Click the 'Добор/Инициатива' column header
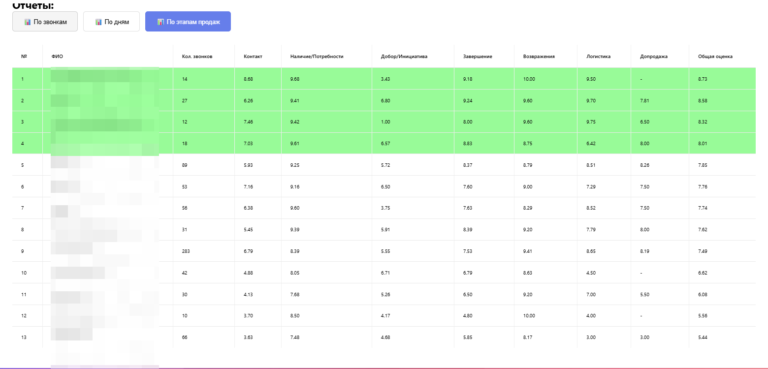Viewport: 768px width, 369px height. click(404, 57)
